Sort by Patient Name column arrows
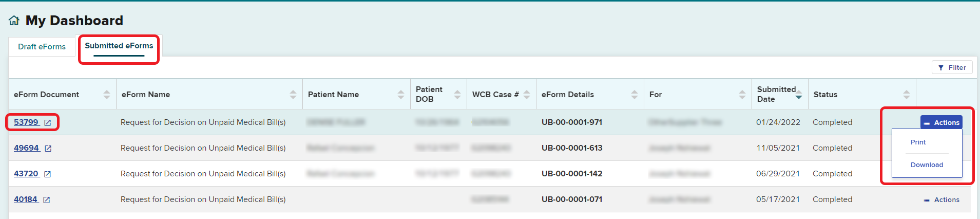980x219 pixels. pyautogui.click(x=401, y=95)
